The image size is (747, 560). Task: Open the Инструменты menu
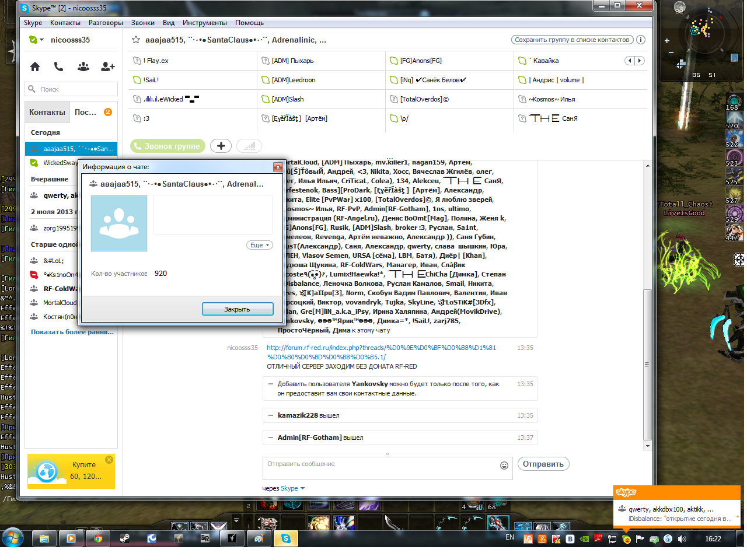(x=205, y=23)
